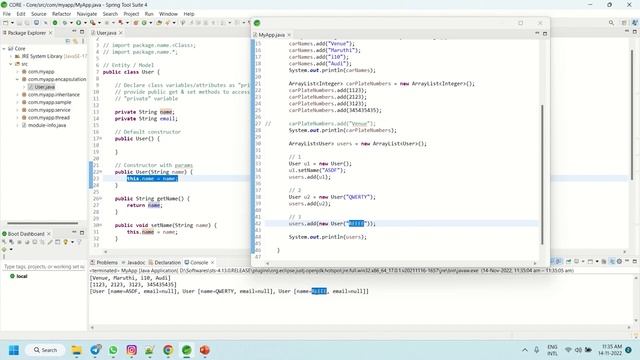Click Collapse All in Package Explorer

tap(68, 41)
